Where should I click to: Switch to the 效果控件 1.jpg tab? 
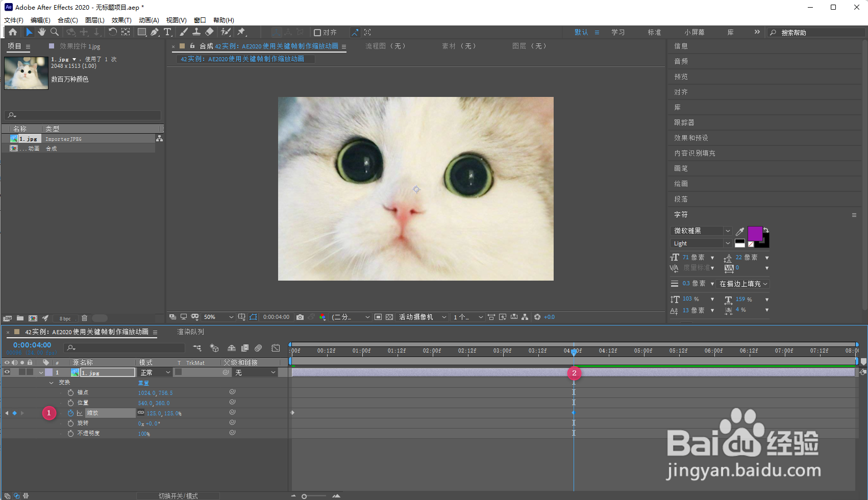(80, 46)
